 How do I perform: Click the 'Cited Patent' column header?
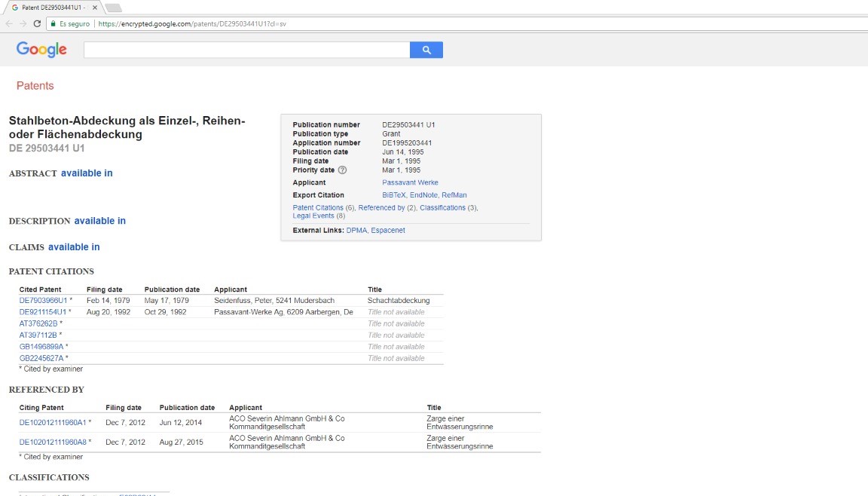[x=41, y=289]
